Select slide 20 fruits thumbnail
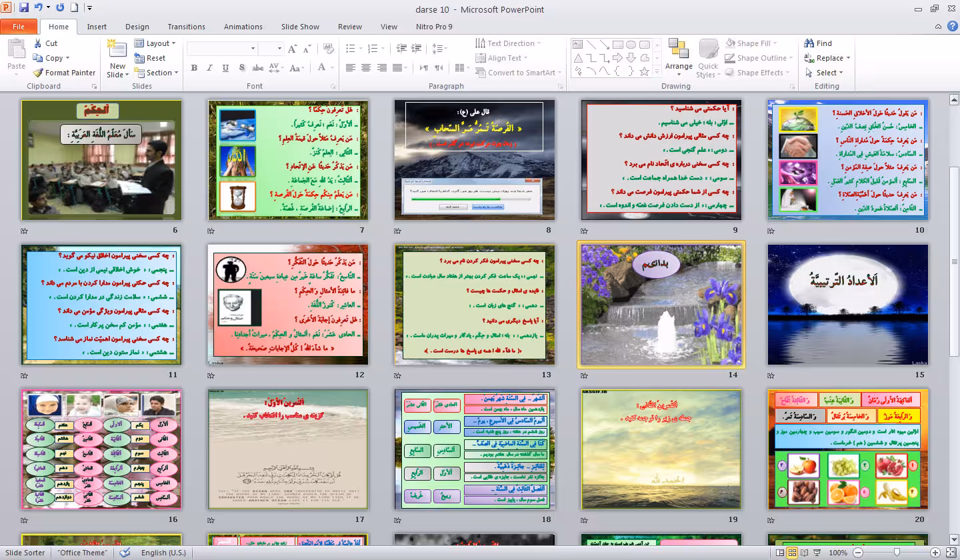The image size is (960, 560). coord(848,450)
